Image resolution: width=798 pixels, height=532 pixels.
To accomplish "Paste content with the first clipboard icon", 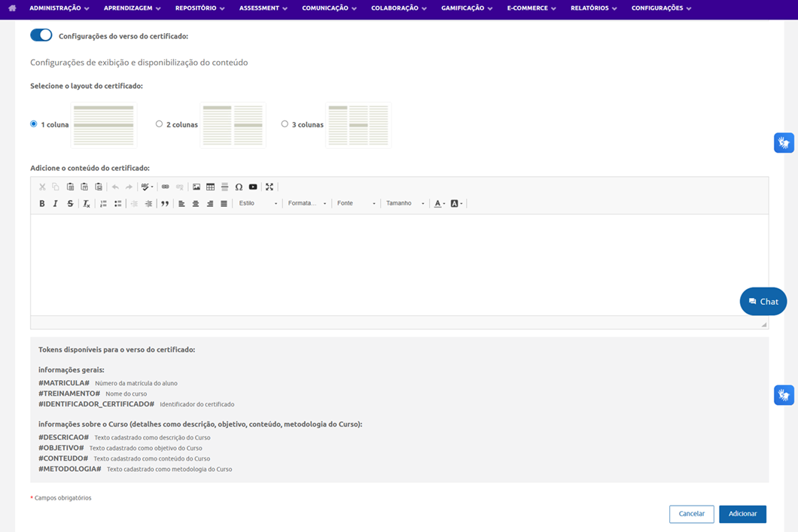I will click(70, 187).
